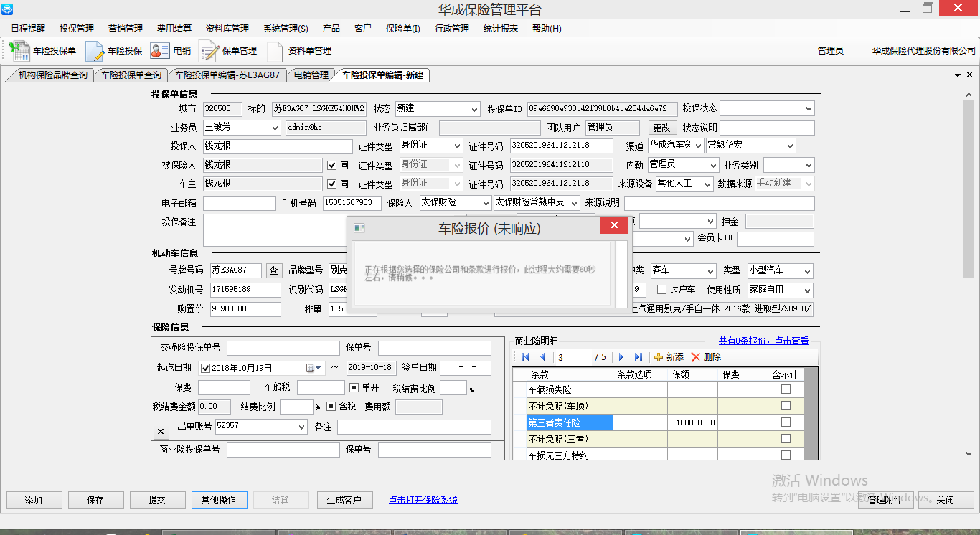
Task: Click the 保存 button
Action: pos(95,500)
